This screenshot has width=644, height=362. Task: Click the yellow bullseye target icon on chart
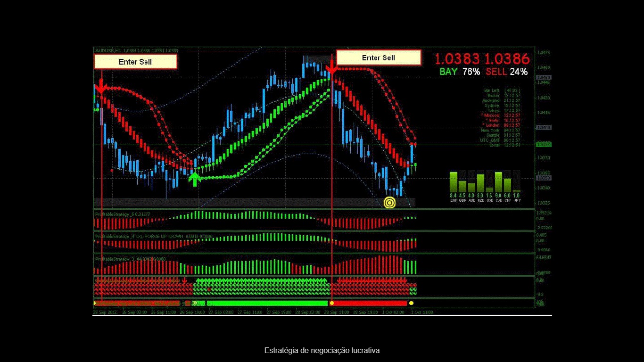[390, 203]
